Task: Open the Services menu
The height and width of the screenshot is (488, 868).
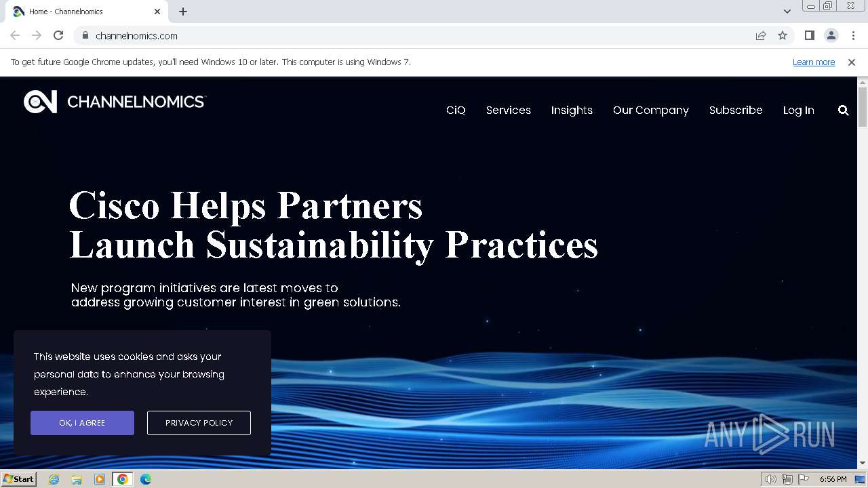Action: 509,110
